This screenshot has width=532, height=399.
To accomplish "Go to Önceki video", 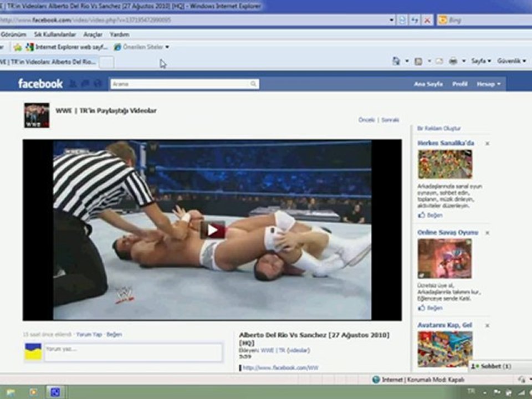I will pos(366,120).
